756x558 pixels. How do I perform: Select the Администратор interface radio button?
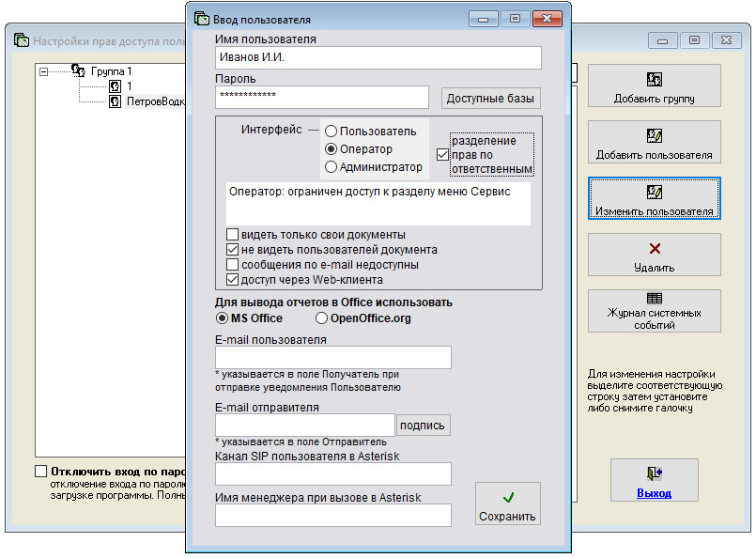coord(331,167)
